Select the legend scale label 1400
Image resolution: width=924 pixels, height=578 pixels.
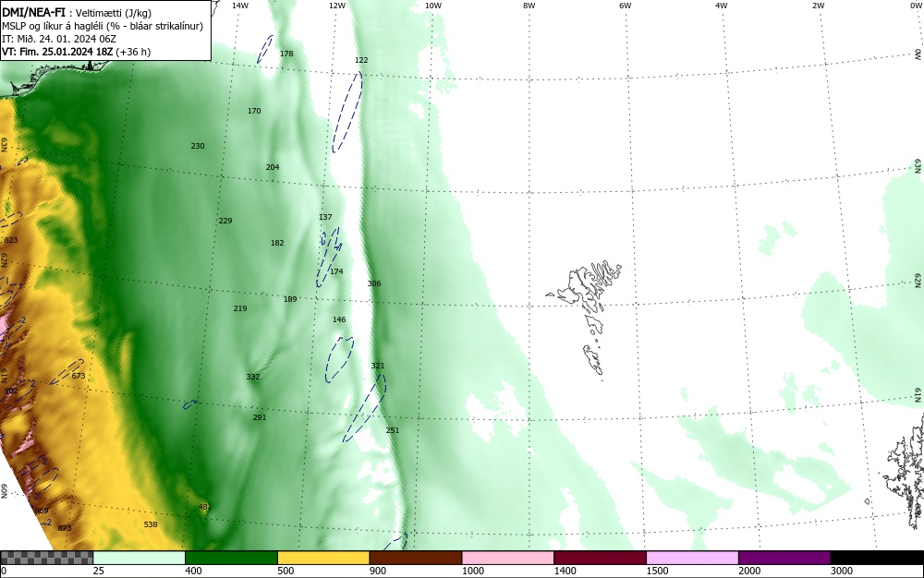coord(565,571)
